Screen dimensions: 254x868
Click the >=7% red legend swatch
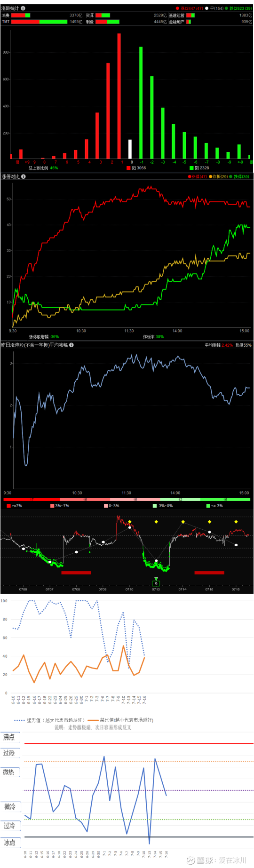click(x=9, y=506)
